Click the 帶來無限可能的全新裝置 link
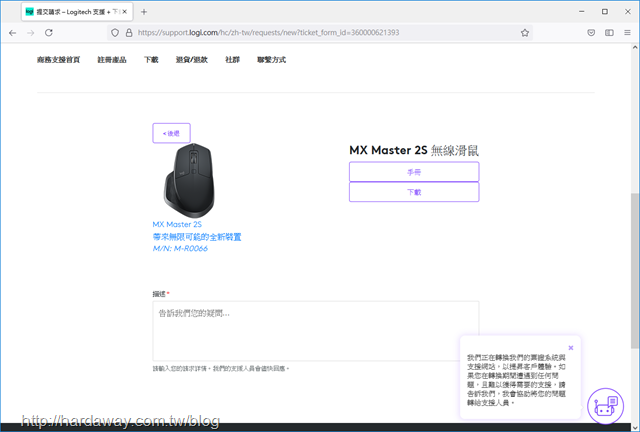This screenshot has width=640, height=432. tap(197, 237)
